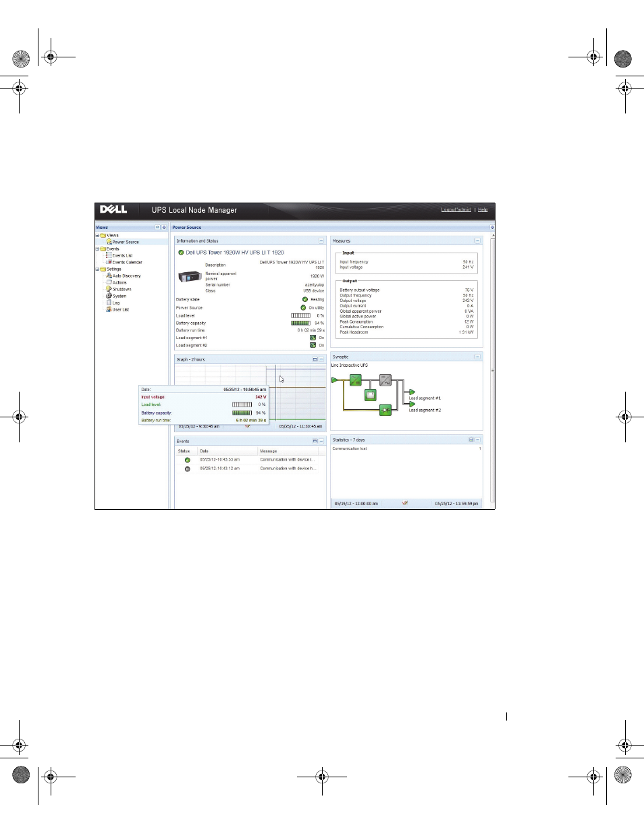Click the Serial number azertyuiop value
644x834 pixels.
(315, 285)
